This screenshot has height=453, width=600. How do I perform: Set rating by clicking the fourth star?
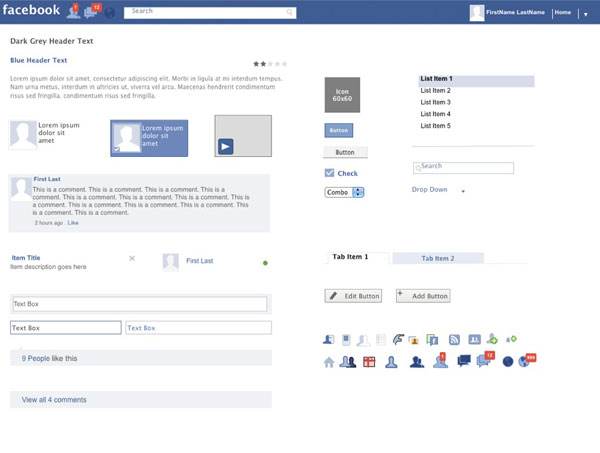click(x=277, y=64)
